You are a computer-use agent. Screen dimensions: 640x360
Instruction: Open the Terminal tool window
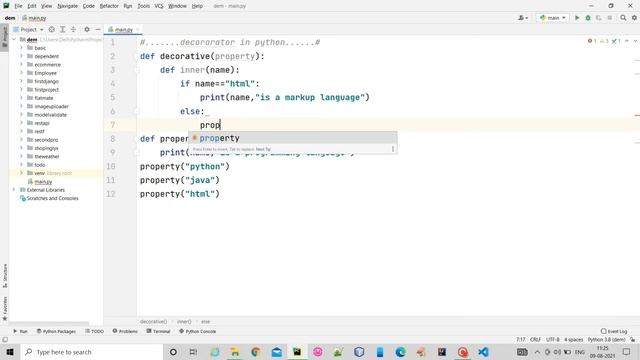(x=158, y=331)
